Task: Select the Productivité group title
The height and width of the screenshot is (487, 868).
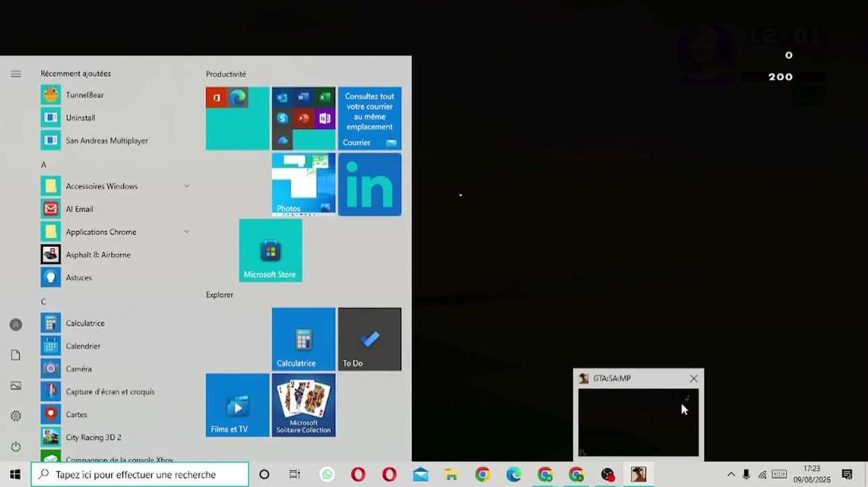Action: 226,74
